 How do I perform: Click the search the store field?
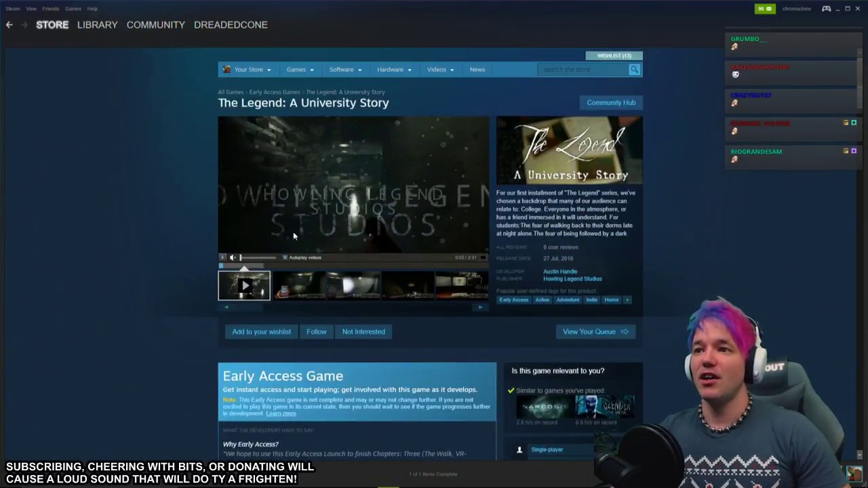coord(583,69)
